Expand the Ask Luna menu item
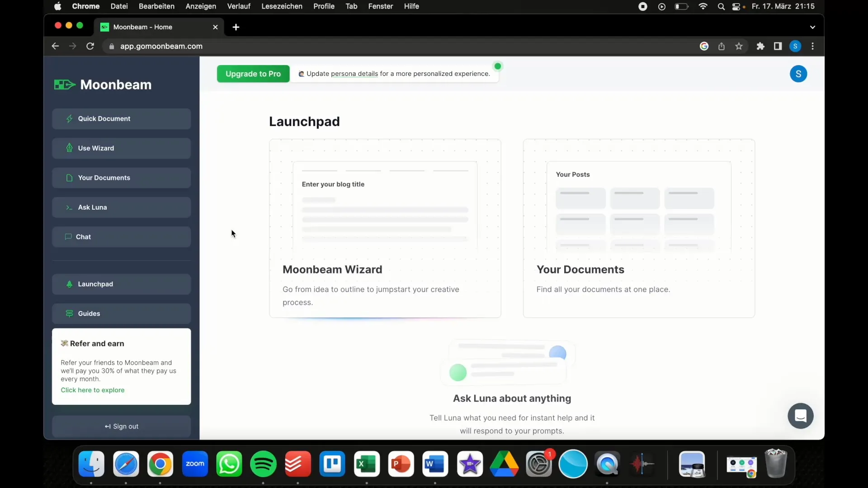Screen dimensions: 868x488 click(x=92, y=207)
